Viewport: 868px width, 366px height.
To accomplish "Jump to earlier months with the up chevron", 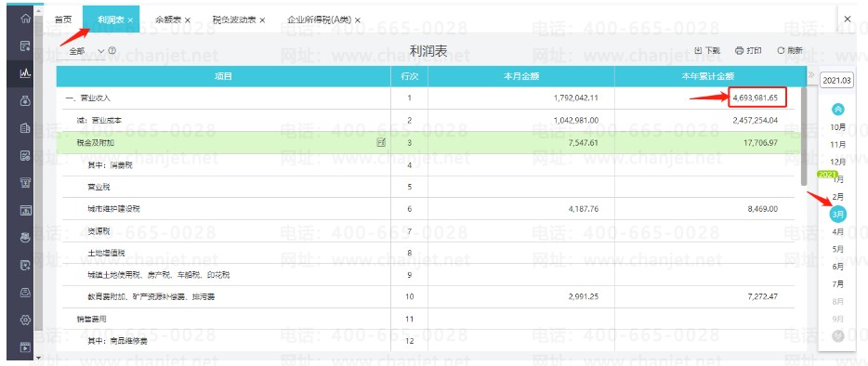I will [x=838, y=109].
